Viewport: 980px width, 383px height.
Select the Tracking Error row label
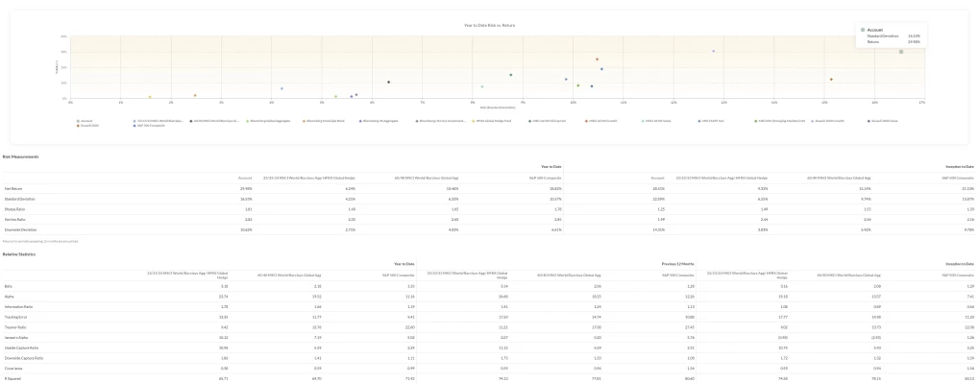(x=15, y=317)
